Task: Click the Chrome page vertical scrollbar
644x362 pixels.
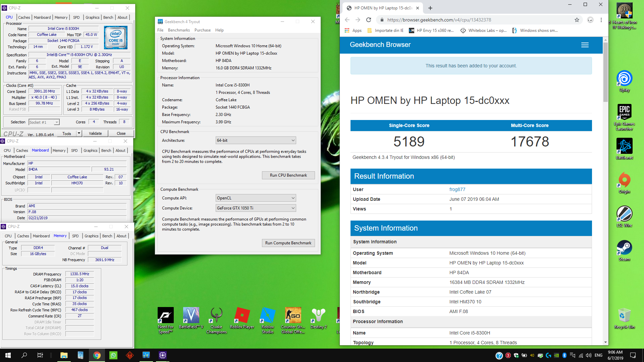Action: coord(605,72)
